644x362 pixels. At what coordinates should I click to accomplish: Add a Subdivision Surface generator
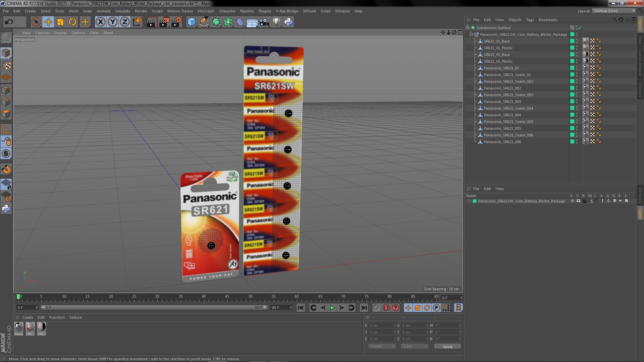point(216,22)
